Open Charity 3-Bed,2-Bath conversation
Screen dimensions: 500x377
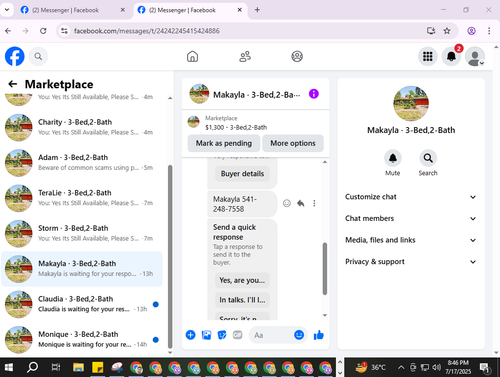[82, 127]
